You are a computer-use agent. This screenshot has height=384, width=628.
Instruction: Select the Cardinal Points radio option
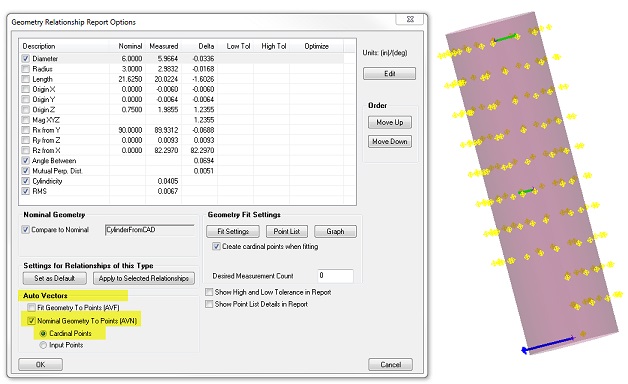[43, 333]
